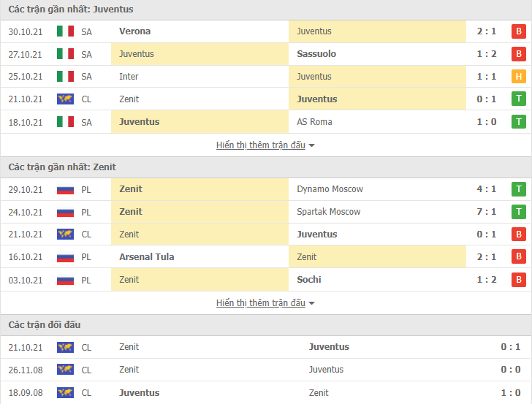
Task: Open 'Hiển thị thêm trận đấu' under Juventus section
Action: pyautogui.click(x=261, y=145)
